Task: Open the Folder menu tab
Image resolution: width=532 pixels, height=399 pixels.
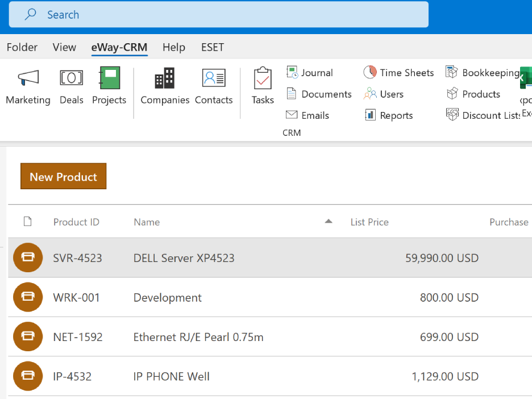Action: (x=22, y=47)
